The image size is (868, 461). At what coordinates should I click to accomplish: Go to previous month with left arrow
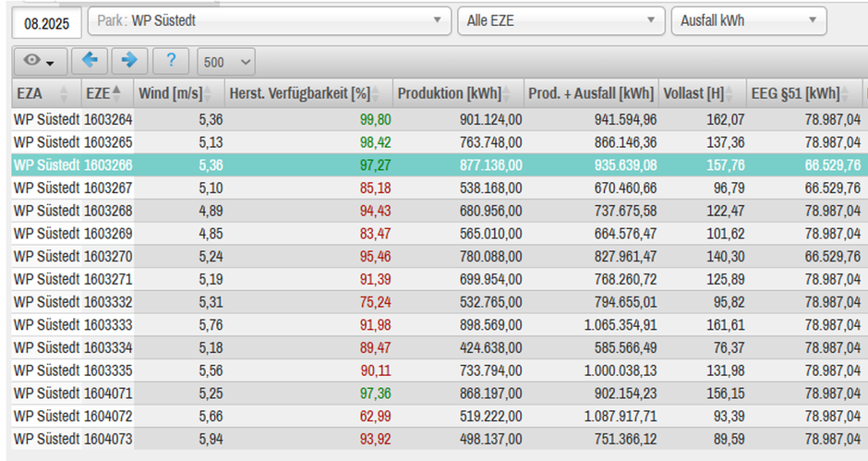(90, 61)
